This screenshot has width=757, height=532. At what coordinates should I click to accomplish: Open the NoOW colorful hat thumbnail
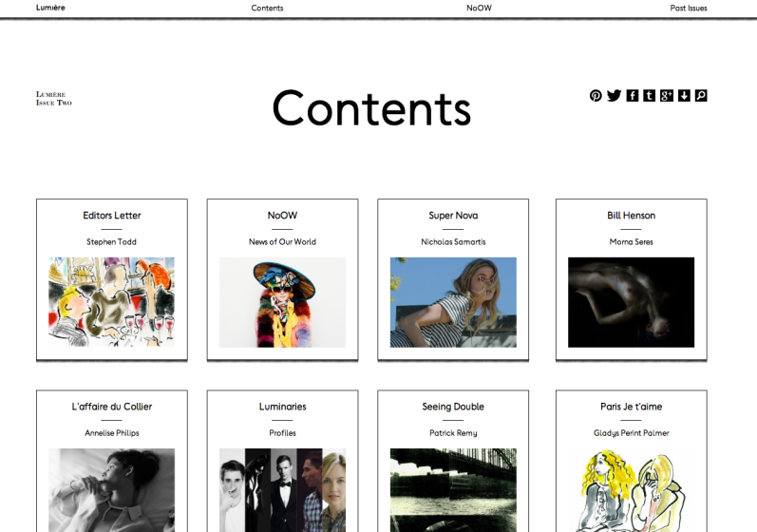point(282,302)
